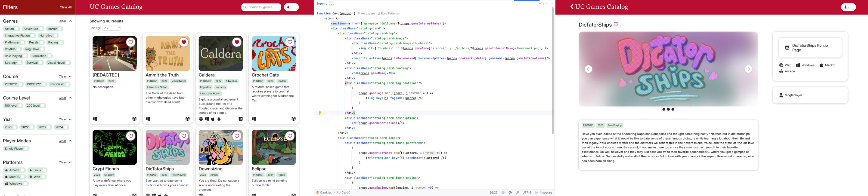Click web globe icon on Caldera card
This screenshot has width=868, height=196.
tap(201, 119)
